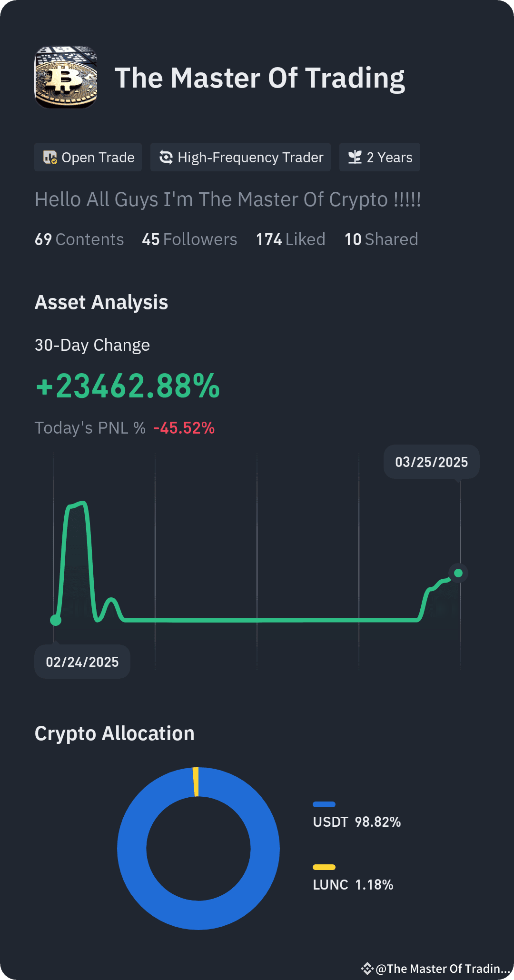View the 10 Shared count
Viewport: 514px width, 980px height.
[x=381, y=239]
